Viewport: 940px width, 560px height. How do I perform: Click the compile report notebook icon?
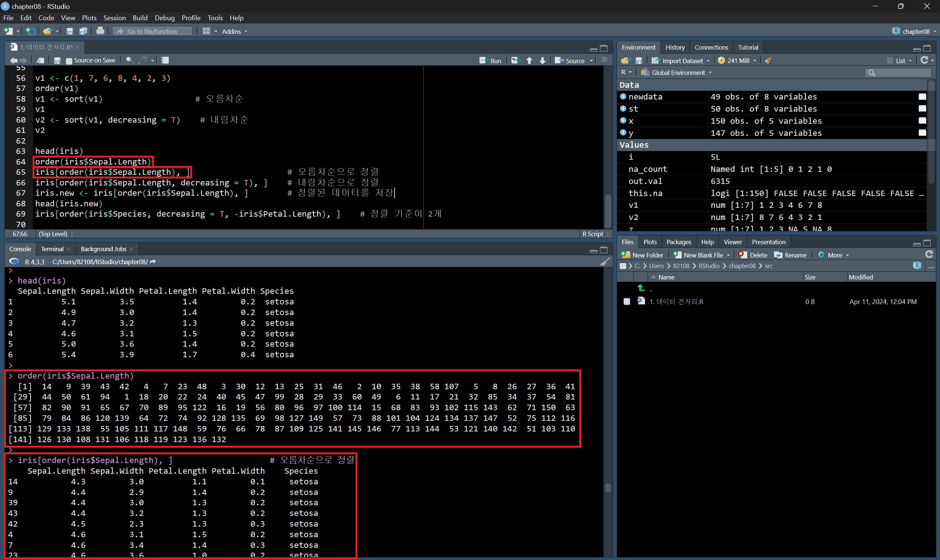tap(165, 60)
